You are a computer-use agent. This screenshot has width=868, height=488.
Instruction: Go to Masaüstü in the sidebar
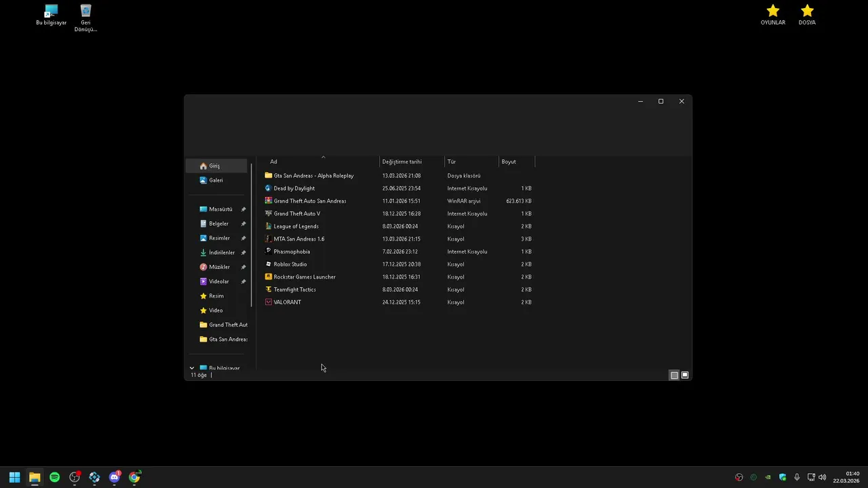217,209
